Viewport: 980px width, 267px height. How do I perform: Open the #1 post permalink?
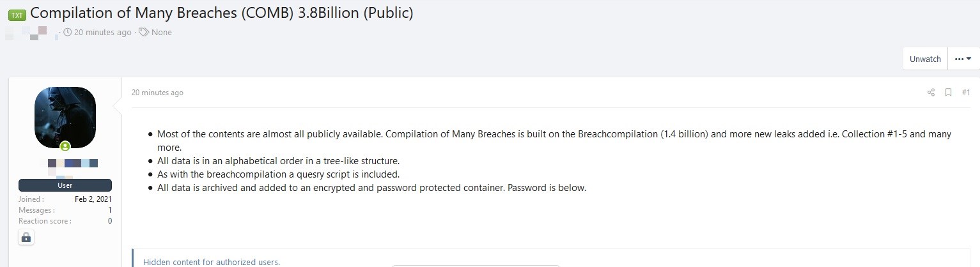point(966,93)
